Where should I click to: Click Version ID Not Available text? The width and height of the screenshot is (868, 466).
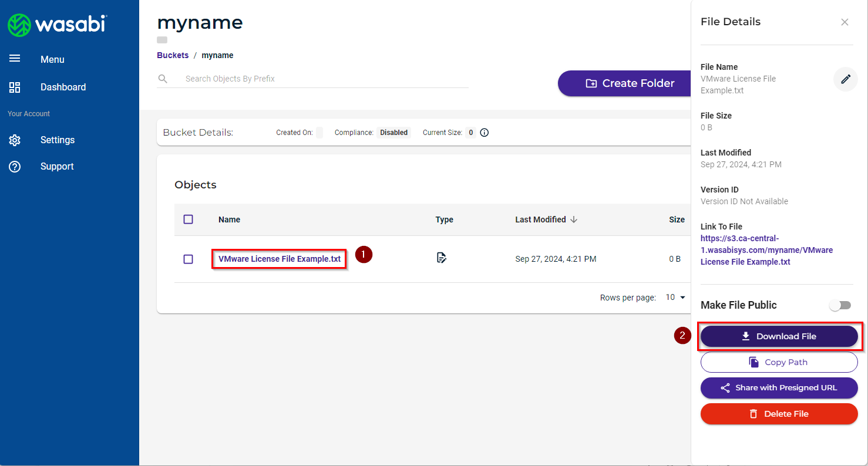pos(744,201)
